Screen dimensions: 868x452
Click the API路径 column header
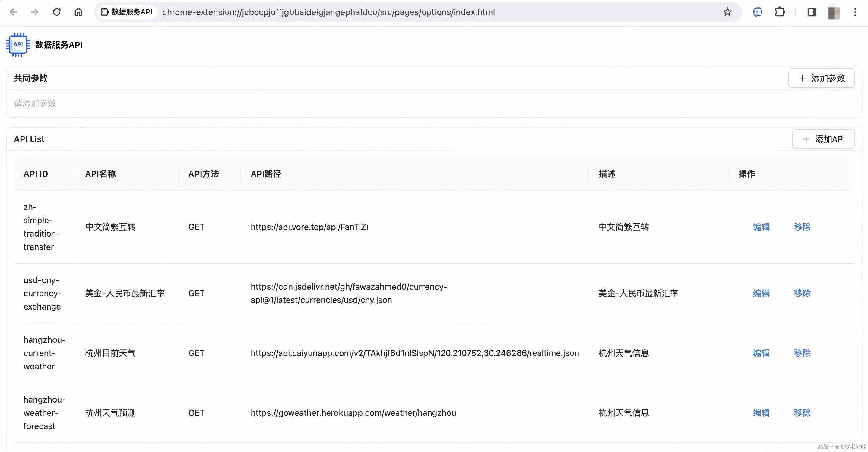pos(266,174)
